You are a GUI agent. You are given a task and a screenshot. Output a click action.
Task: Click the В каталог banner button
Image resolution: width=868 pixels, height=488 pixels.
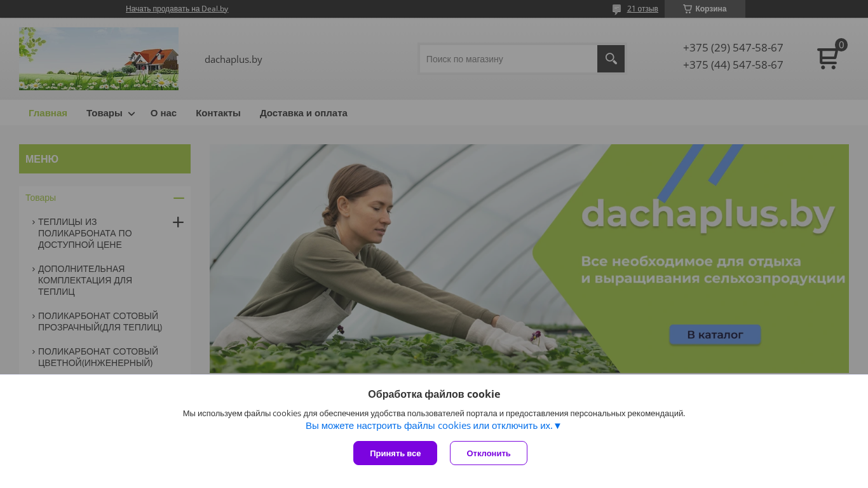coord(715,335)
